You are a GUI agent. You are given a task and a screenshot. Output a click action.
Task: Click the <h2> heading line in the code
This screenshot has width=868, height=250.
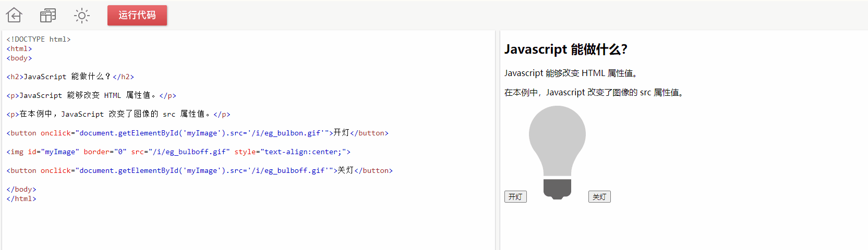click(x=70, y=77)
